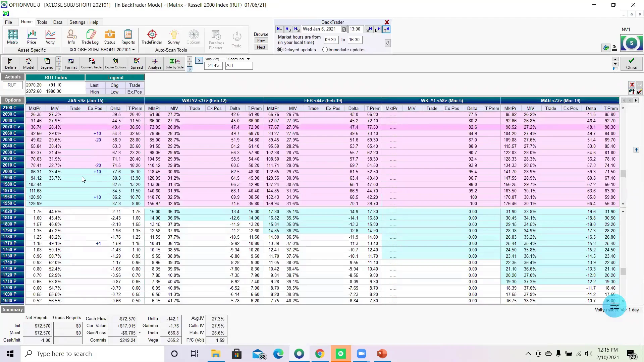
Task: Launch the TradeFinder scanner
Action: tap(152, 37)
